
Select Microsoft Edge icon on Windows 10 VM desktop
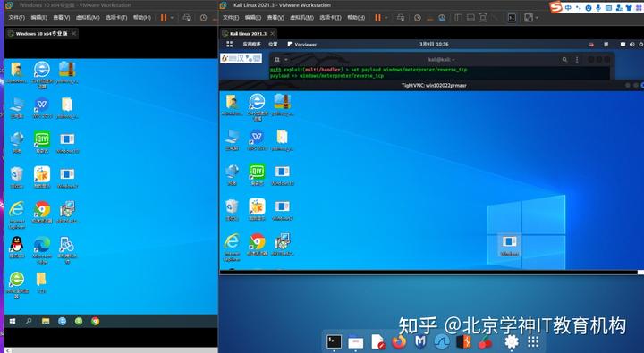click(x=42, y=250)
